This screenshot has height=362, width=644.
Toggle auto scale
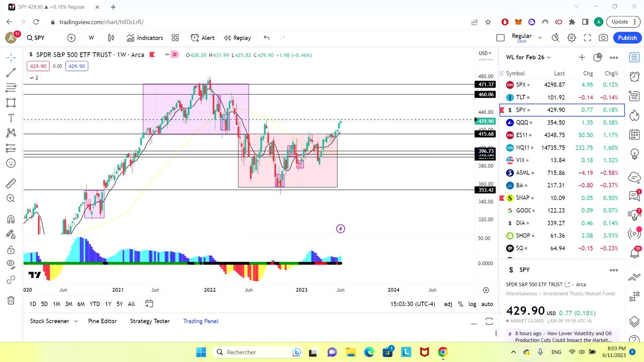(487, 304)
